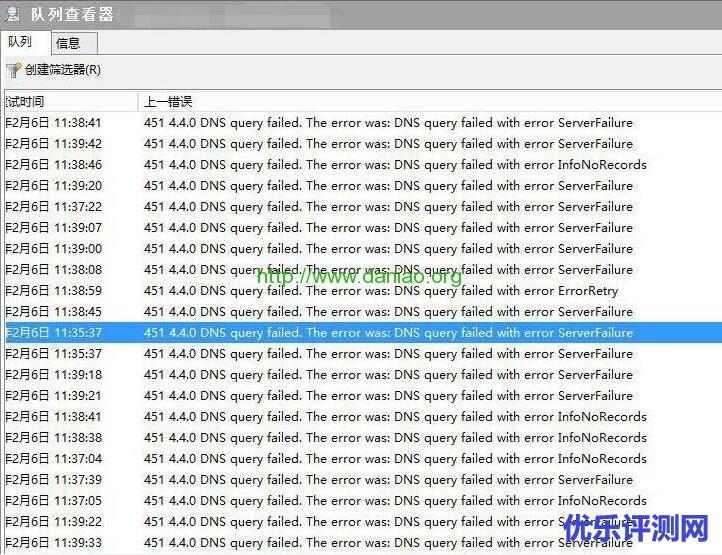Click InfoNoRecords error in the 11:38:38 row
Viewport: 722px width, 555px height.
395,438
